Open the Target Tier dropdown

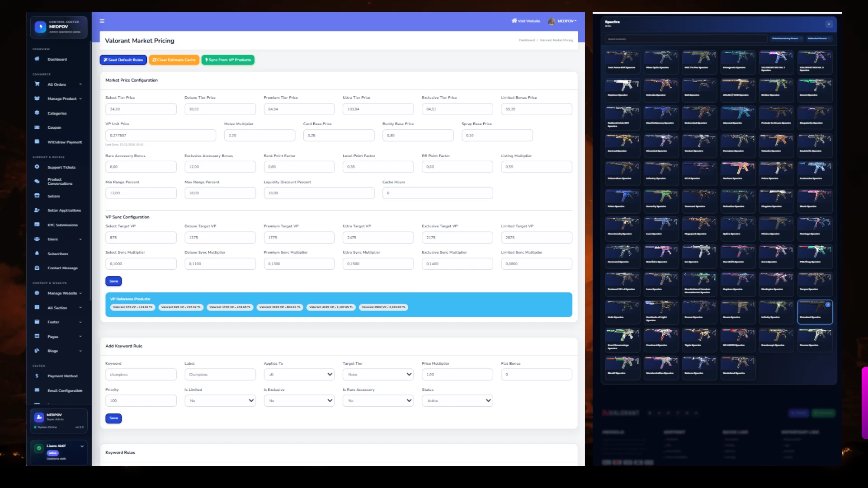pos(378,375)
